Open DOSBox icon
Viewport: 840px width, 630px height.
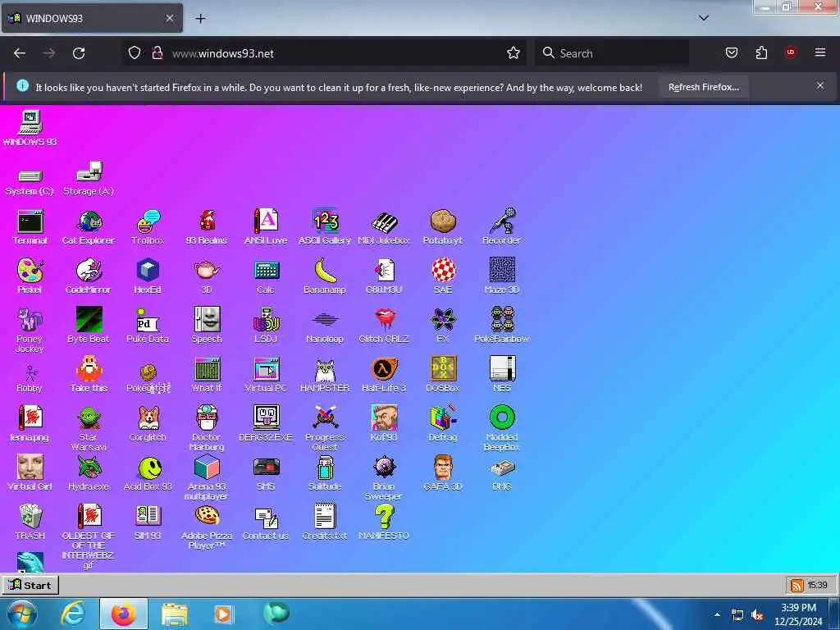[442, 374]
